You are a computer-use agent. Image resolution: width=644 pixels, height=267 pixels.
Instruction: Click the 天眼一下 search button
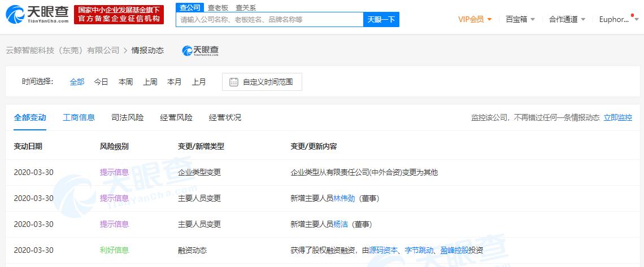[381, 20]
